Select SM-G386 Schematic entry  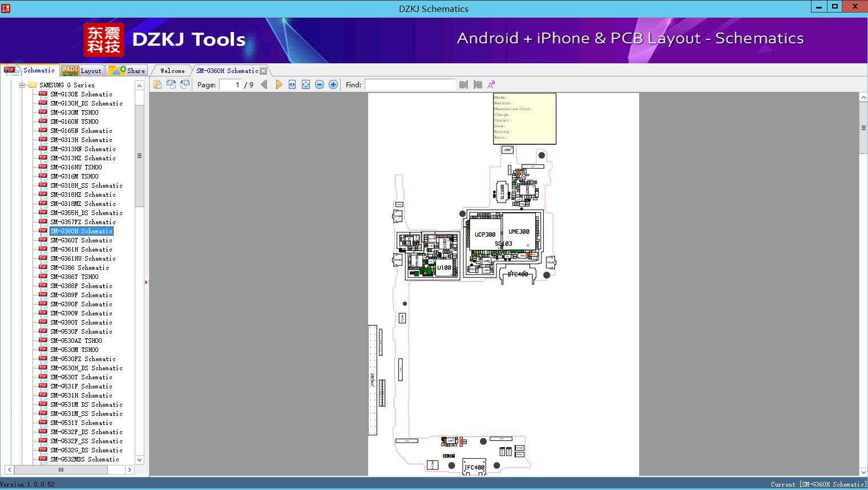coord(79,268)
